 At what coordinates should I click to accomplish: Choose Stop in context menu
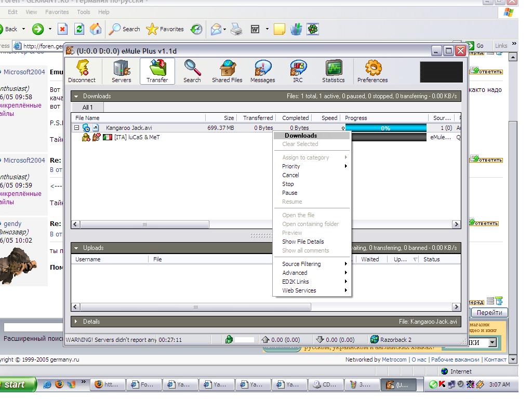(x=312, y=184)
